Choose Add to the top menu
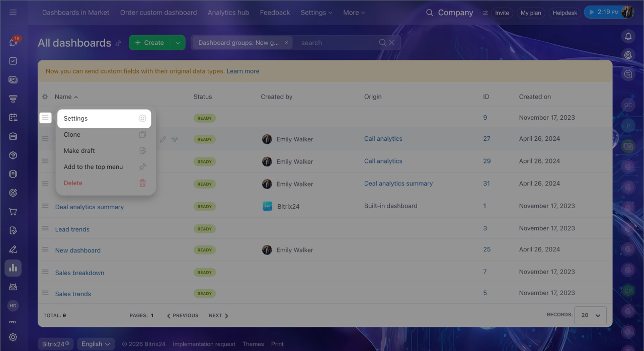The height and width of the screenshot is (351, 644). click(x=104, y=167)
